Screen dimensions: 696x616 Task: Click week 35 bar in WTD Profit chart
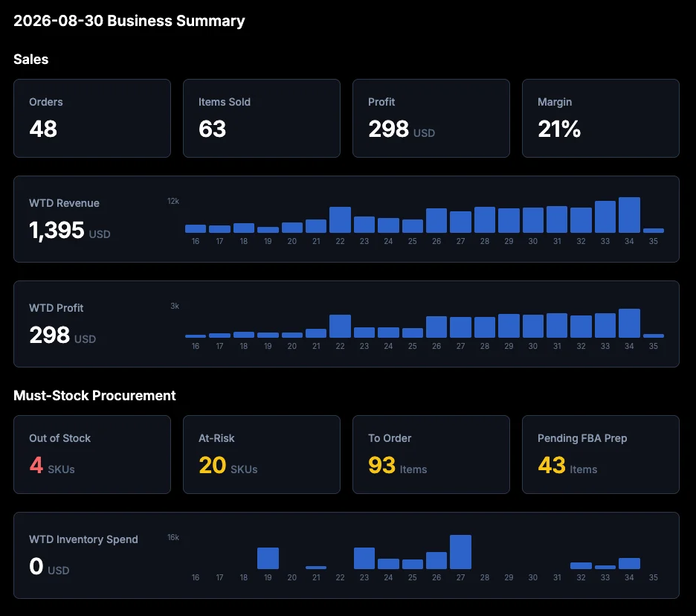(654, 336)
